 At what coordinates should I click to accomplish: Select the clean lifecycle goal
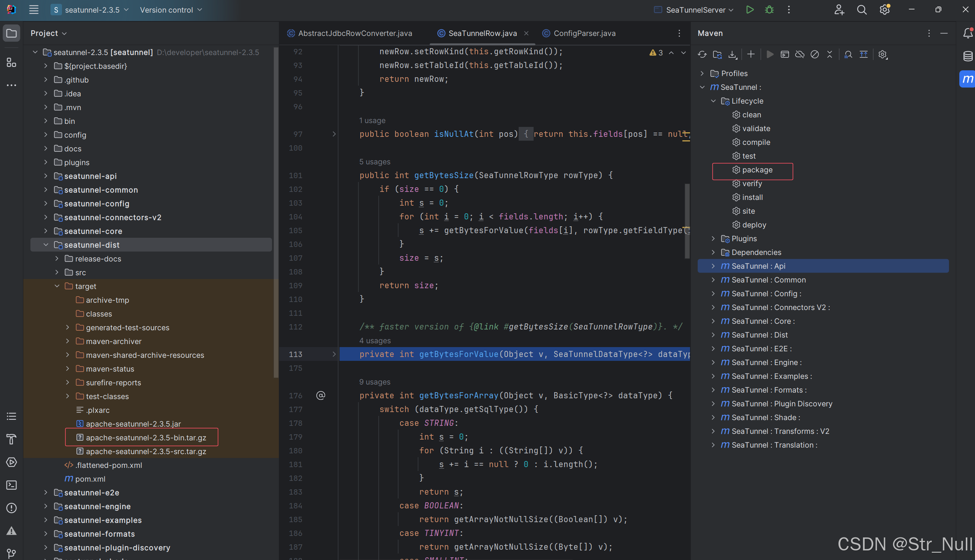click(x=747, y=115)
